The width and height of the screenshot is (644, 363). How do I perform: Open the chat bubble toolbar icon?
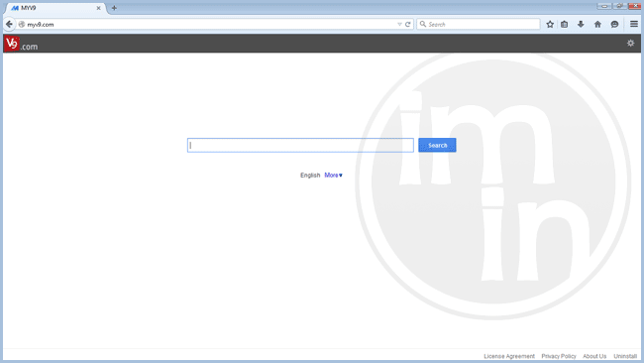pyautogui.click(x=614, y=24)
